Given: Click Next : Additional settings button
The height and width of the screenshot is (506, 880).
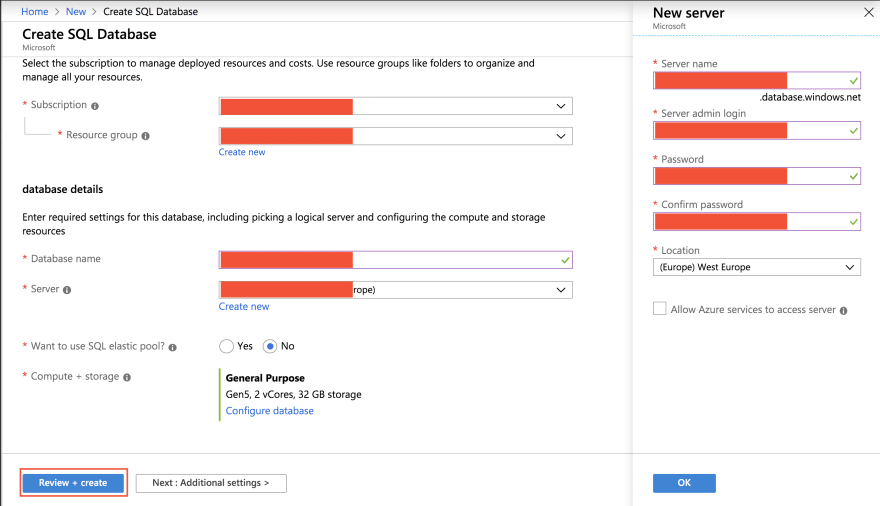Looking at the screenshot, I should click(x=211, y=483).
